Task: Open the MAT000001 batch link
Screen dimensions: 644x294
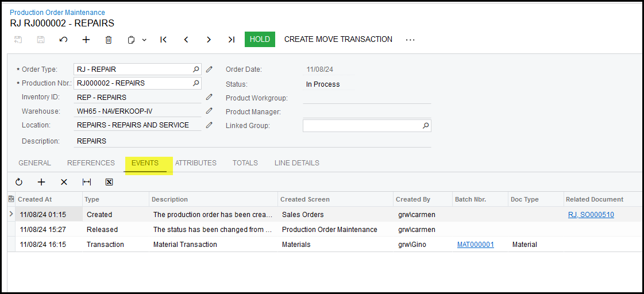Action: 475,245
